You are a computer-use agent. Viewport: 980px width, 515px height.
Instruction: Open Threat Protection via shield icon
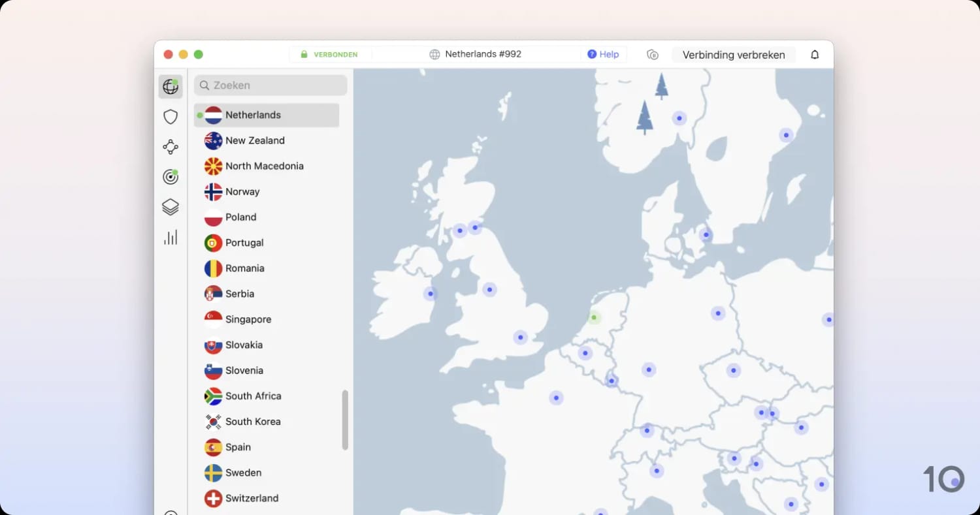point(171,116)
